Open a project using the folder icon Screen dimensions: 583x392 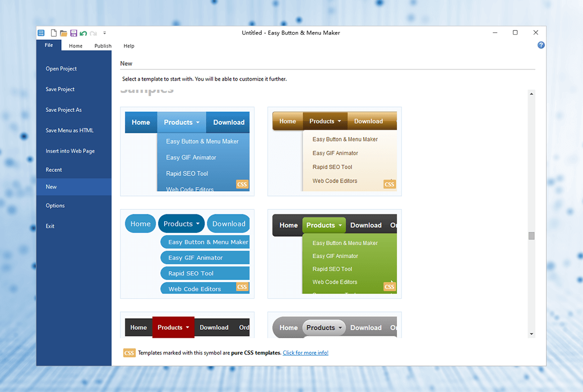click(x=63, y=34)
